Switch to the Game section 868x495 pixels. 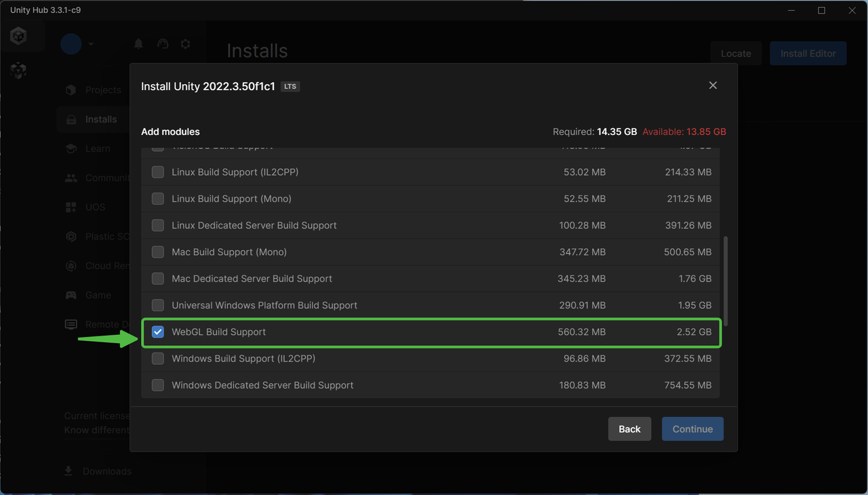coord(71,295)
